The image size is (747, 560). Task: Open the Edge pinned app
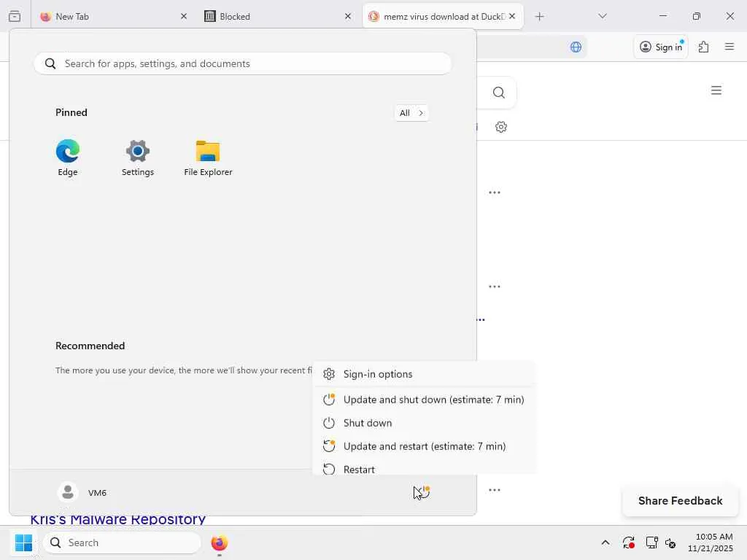(x=68, y=157)
